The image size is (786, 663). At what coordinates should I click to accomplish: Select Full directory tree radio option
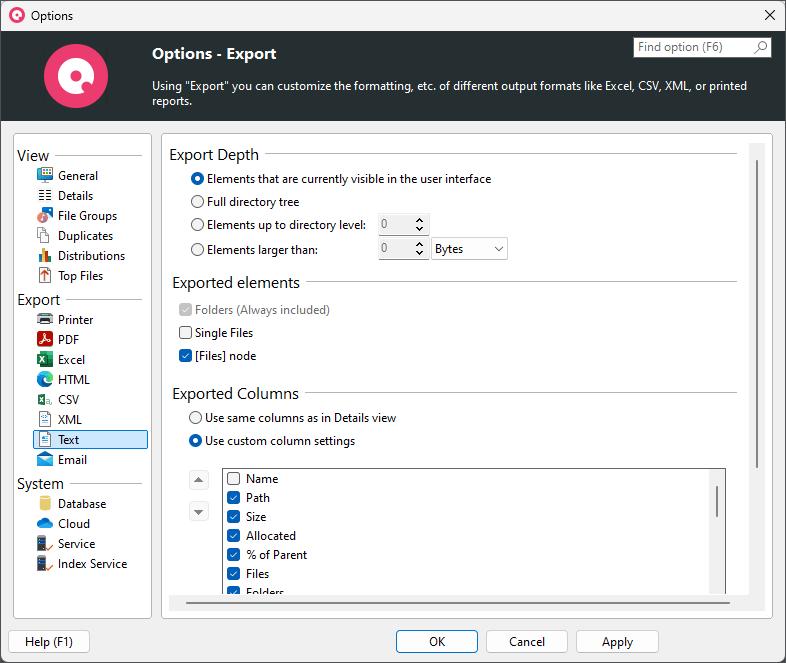197,202
